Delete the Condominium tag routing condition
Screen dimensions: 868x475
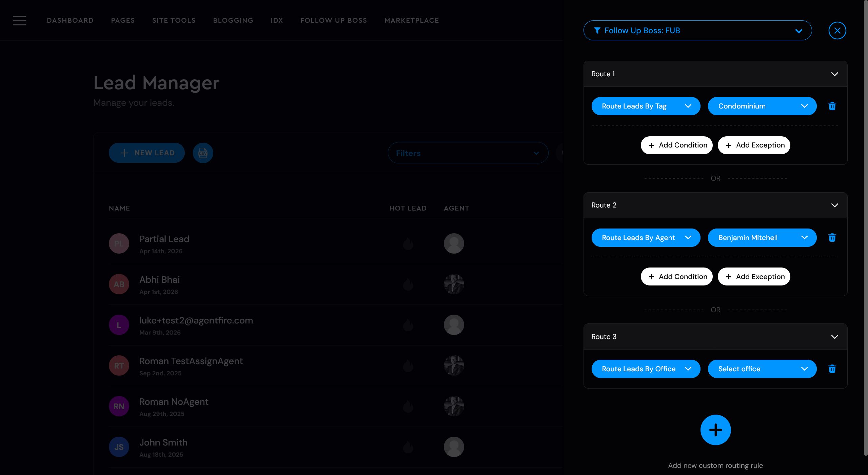(x=832, y=106)
